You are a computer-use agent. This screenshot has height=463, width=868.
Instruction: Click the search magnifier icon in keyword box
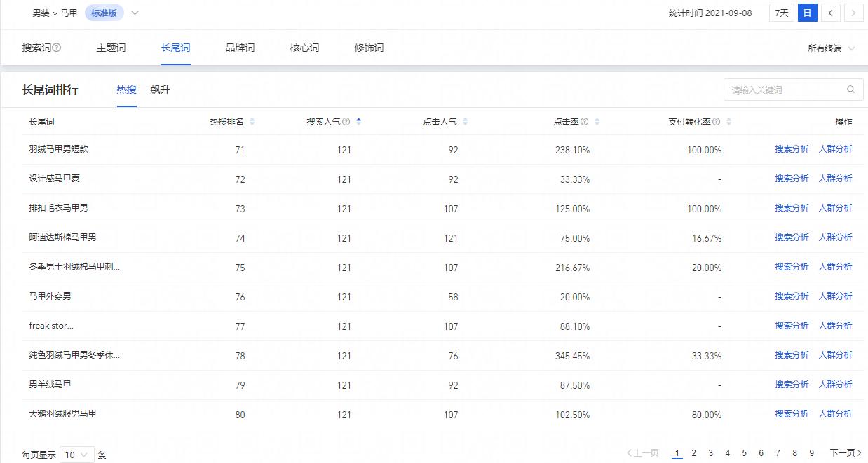(850, 90)
